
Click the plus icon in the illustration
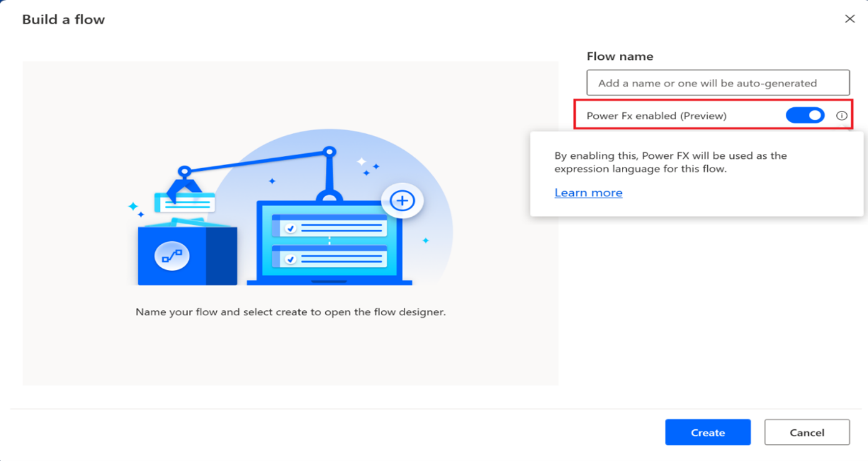click(403, 201)
